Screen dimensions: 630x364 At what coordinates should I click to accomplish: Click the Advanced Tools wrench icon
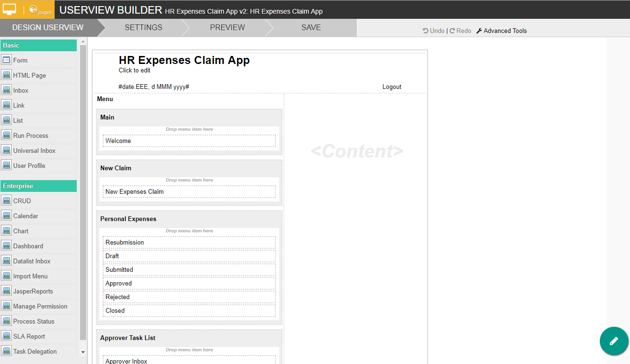(x=479, y=31)
